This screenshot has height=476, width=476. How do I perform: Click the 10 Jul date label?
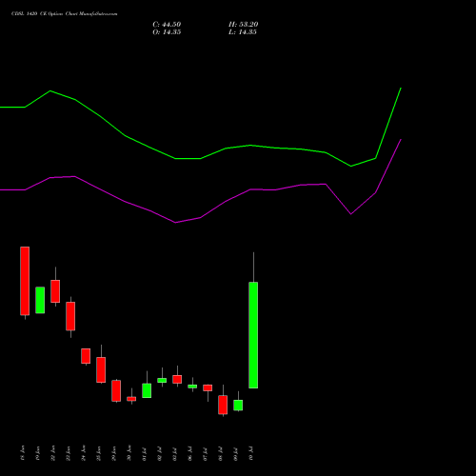pyautogui.click(x=251, y=453)
